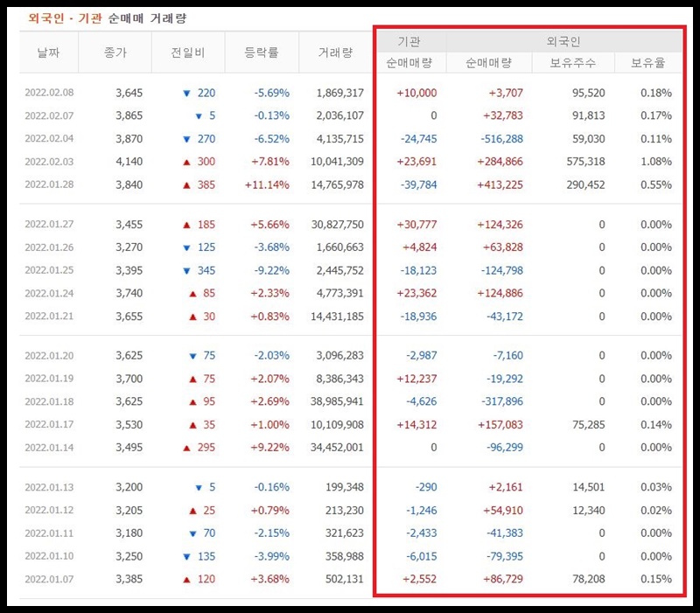Select the date 2022.01.10
The width and height of the screenshot is (700, 613).
pos(49,556)
